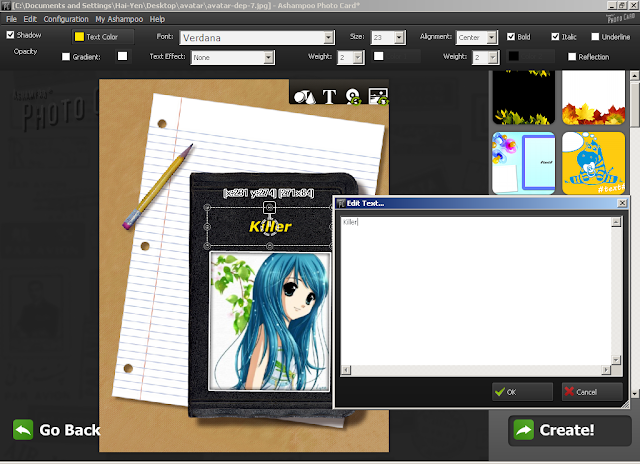
Task: Enable the Underline checkbox
Action: [x=595, y=37]
